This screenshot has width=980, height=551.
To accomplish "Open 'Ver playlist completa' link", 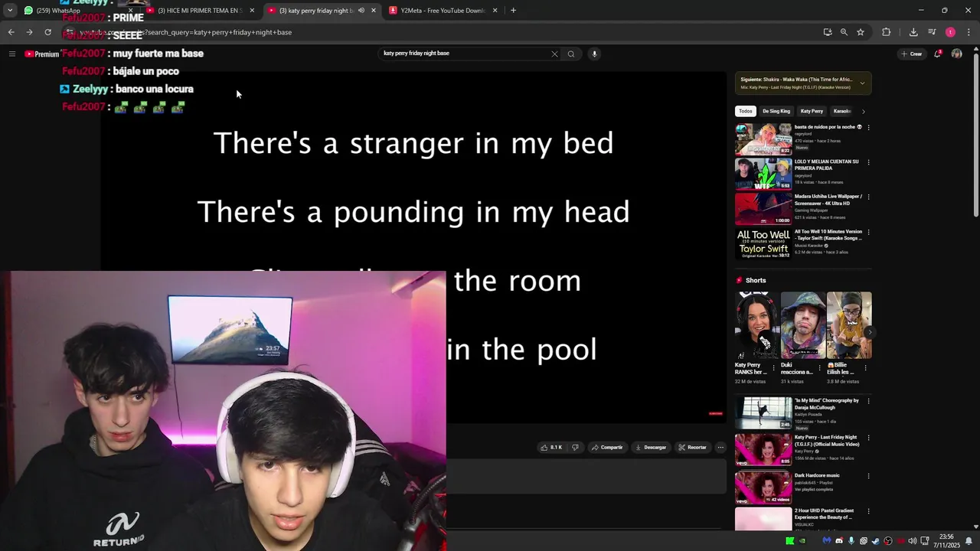I will (813, 489).
